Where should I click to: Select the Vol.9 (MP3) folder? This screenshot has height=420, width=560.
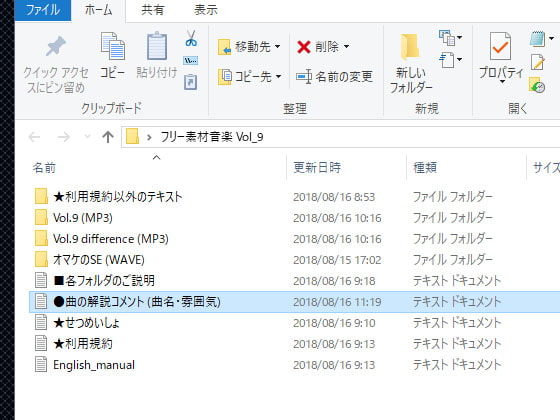tap(83, 218)
